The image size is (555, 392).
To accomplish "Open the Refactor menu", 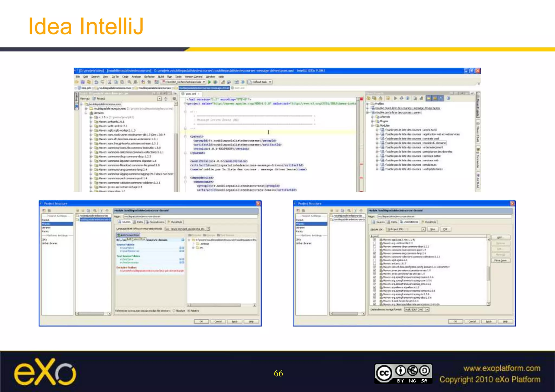I will pos(149,77).
